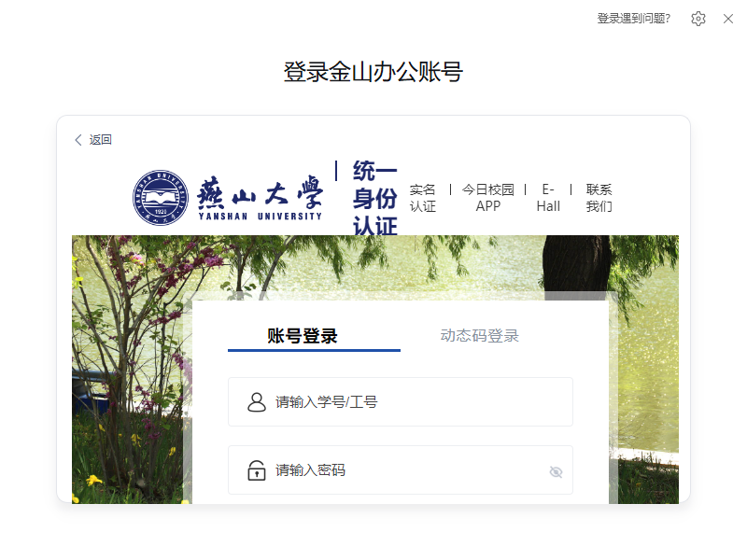Switch to the 动态码登录 tab
Screen dimensions: 747x560
[x=479, y=336]
